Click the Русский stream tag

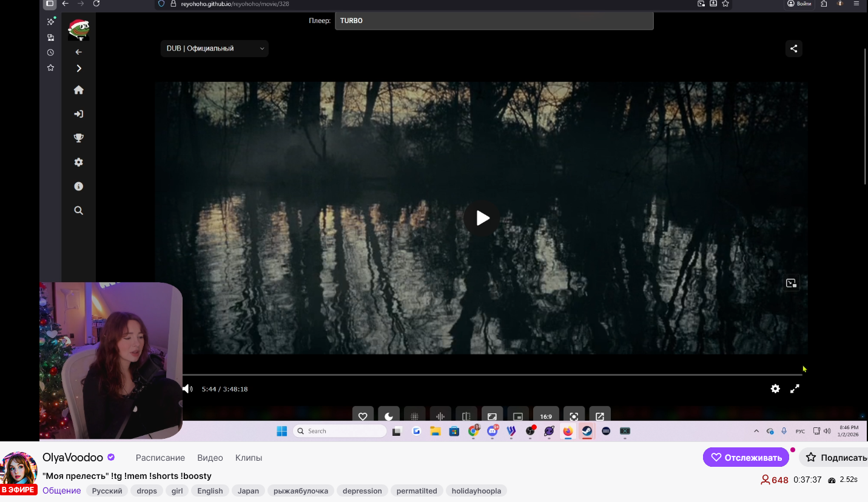pyautogui.click(x=107, y=491)
